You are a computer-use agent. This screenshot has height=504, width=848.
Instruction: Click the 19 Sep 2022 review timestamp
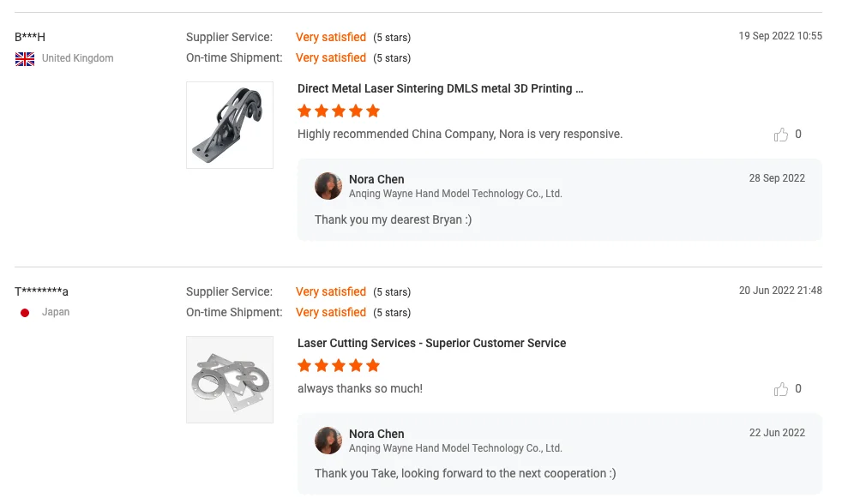click(780, 36)
